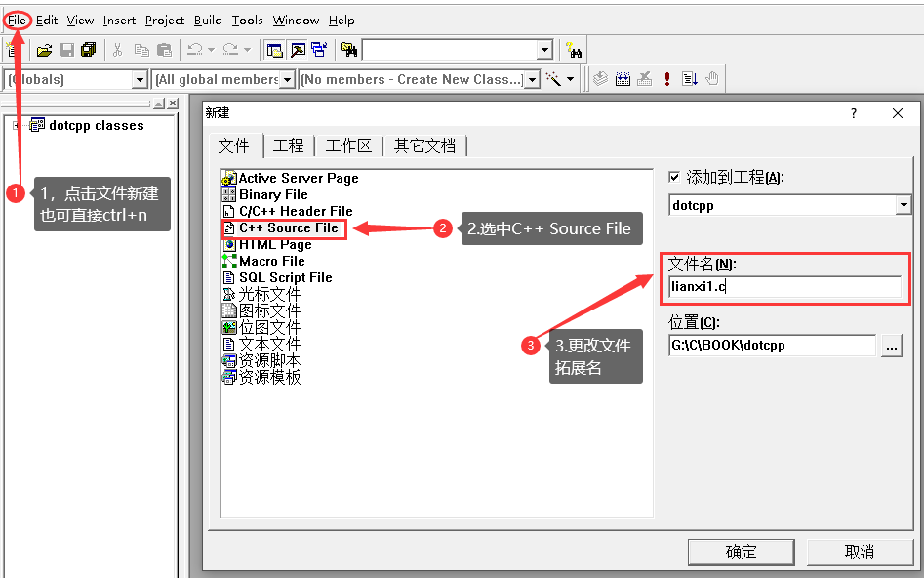This screenshot has height=578, width=924.
Task: Expand the dotcpp project dropdown
Action: (x=903, y=205)
